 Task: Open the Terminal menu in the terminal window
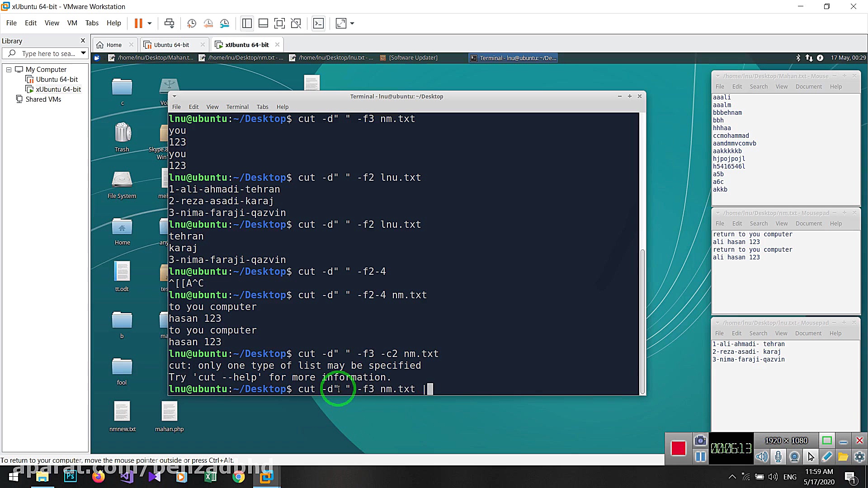pos(237,107)
